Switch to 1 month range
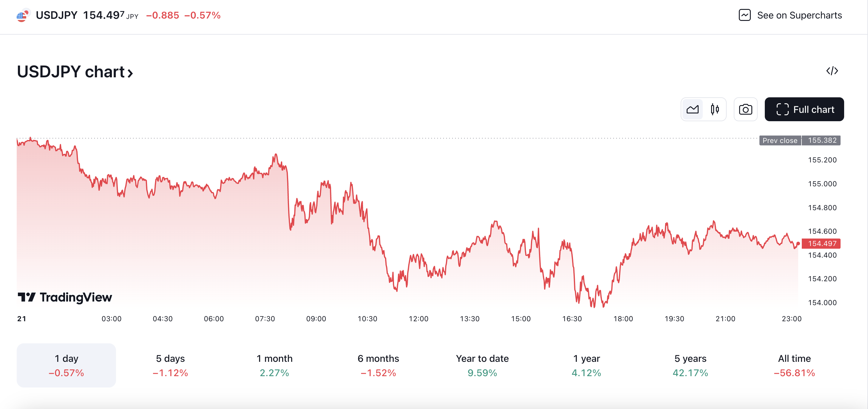This screenshot has width=868, height=409. [x=274, y=365]
